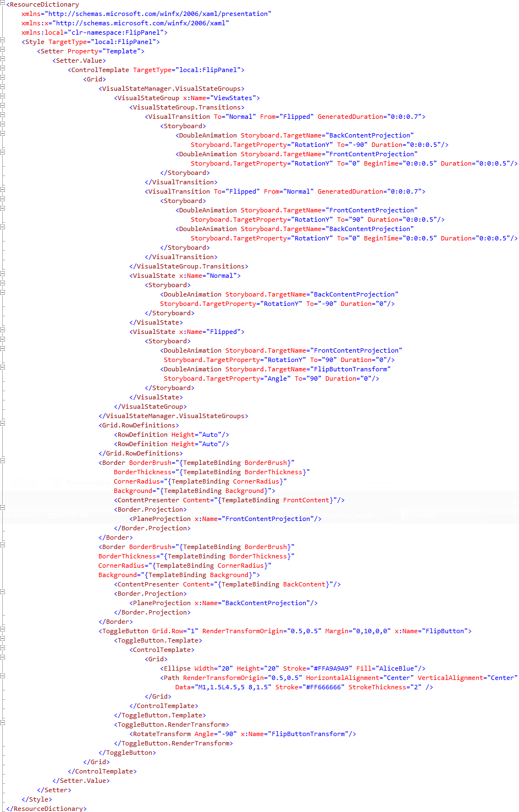
Task: Click the closing /Style tag
Action: click(x=37, y=799)
